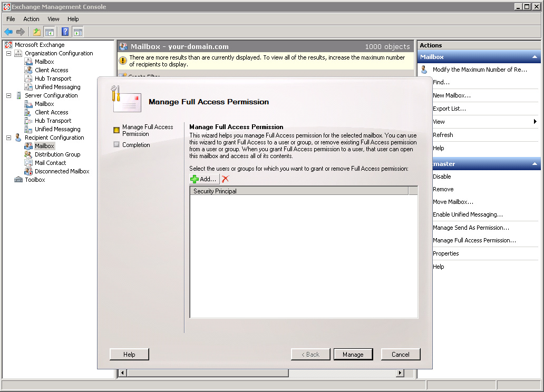Click the yellow warning icon in results banner
The width and height of the screenshot is (544, 392).
click(x=123, y=61)
